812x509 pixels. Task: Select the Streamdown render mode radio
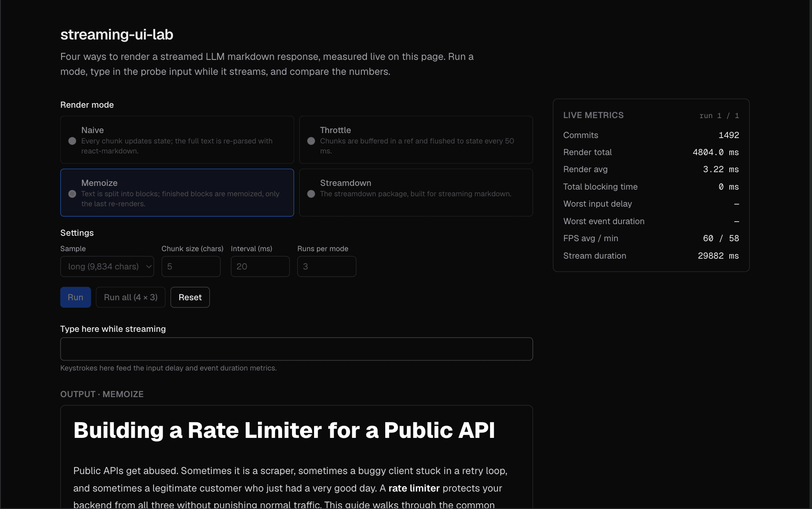click(x=311, y=194)
